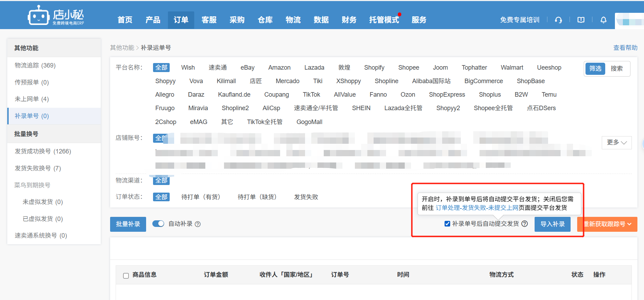Filter by eBay platform
The width and height of the screenshot is (644, 300).
coord(248,68)
